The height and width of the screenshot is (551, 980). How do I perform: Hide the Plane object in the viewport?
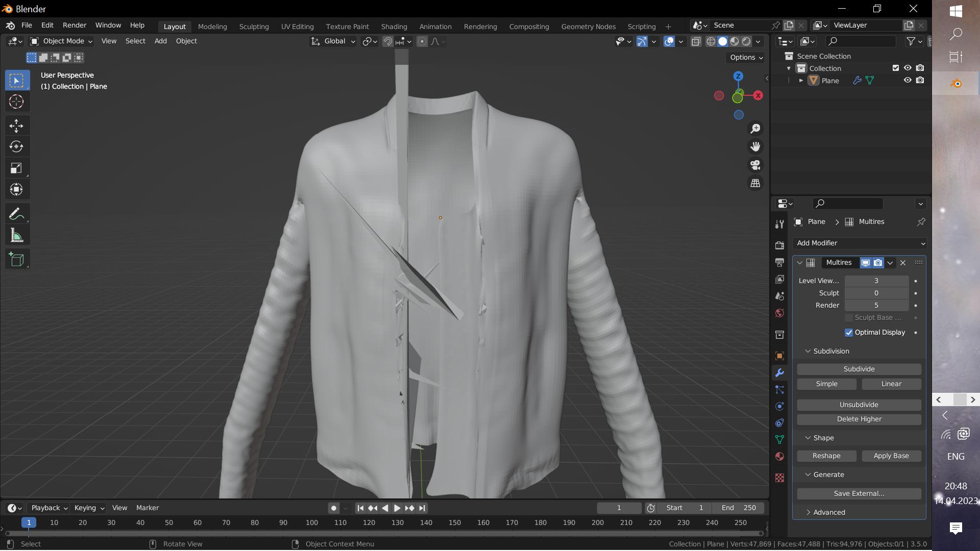908,81
